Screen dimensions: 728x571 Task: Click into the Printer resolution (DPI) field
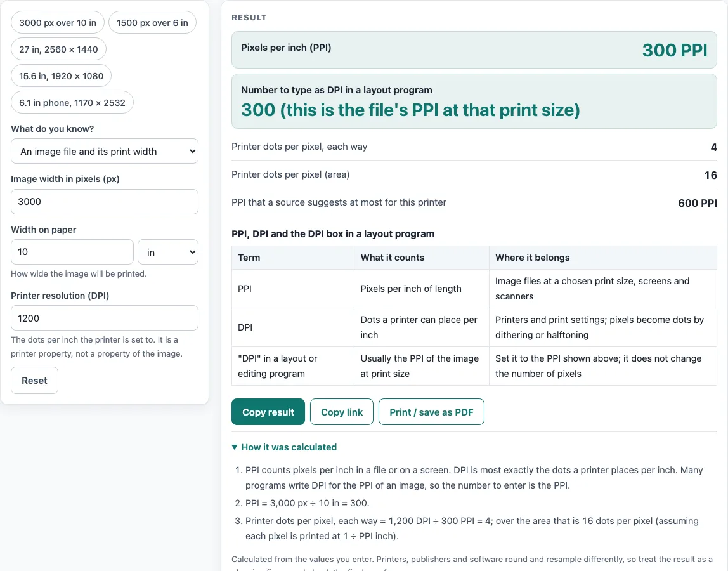[x=105, y=318]
